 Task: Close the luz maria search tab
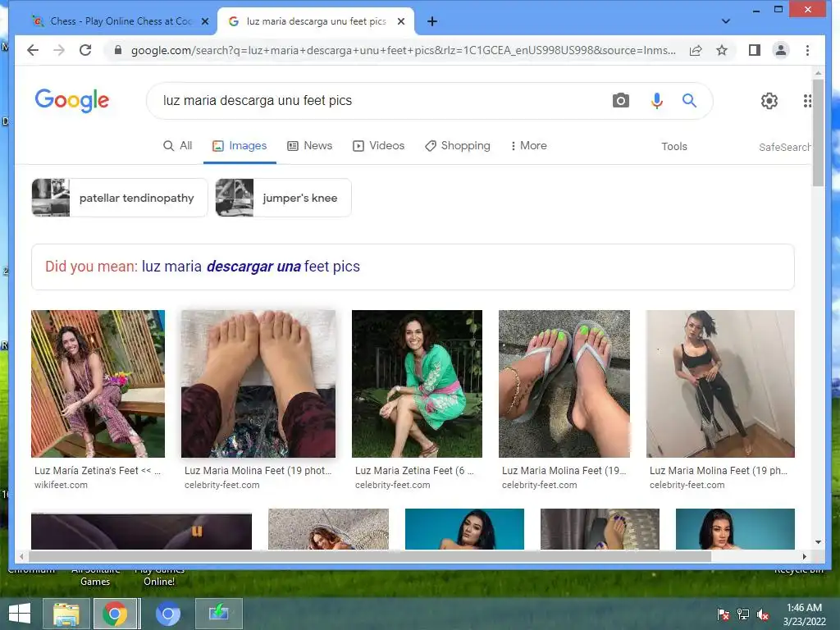(x=400, y=21)
